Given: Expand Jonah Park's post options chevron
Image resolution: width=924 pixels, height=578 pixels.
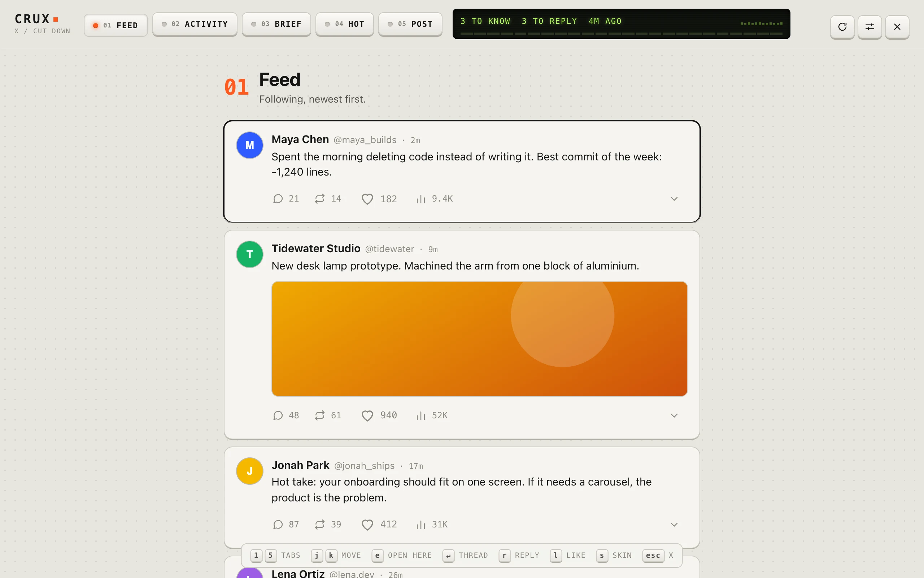Looking at the screenshot, I should (x=674, y=525).
